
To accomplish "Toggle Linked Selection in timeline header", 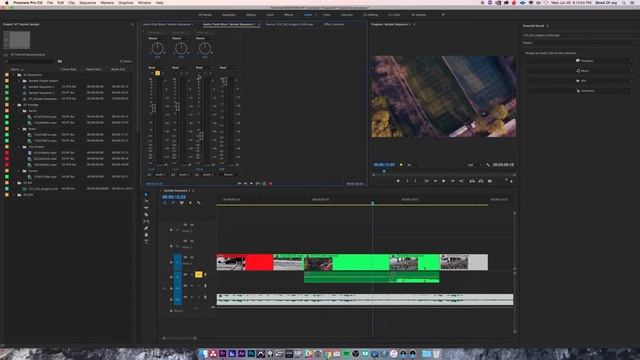I will click(182, 203).
